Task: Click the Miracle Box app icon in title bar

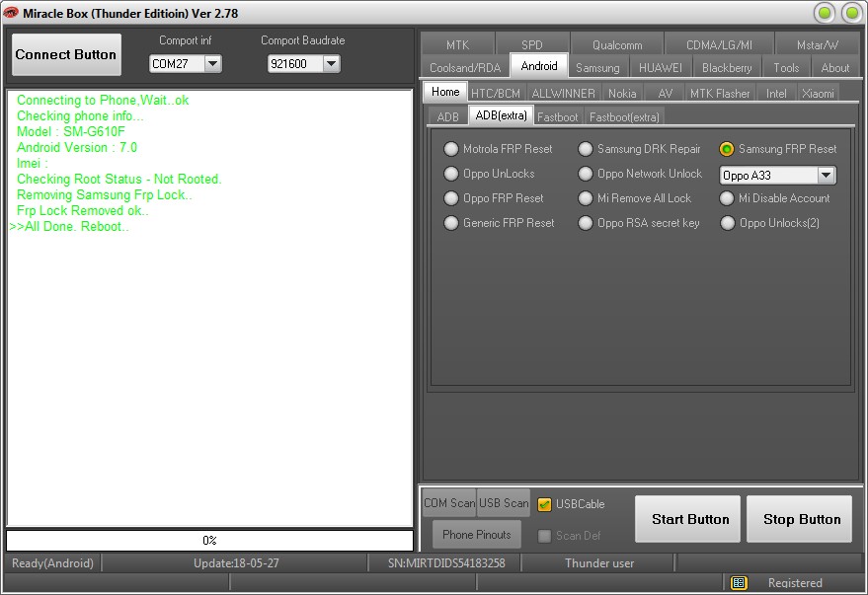Action: (11, 13)
